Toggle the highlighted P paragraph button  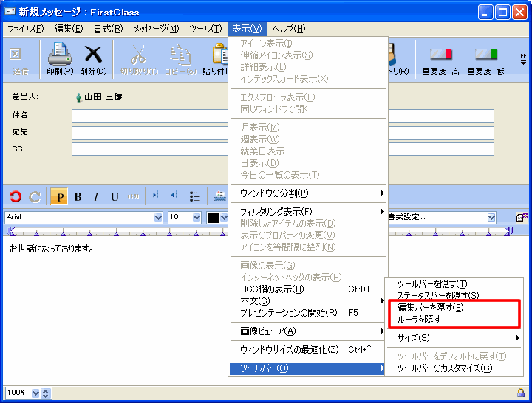(x=59, y=196)
